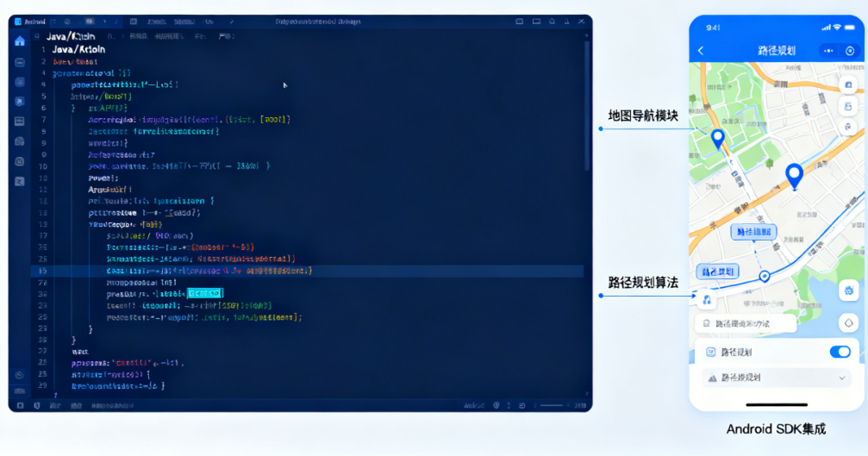The width and height of the screenshot is (868, 456).
Task: Click the app logo in the IDE title bar
Action: pos(18,22)
